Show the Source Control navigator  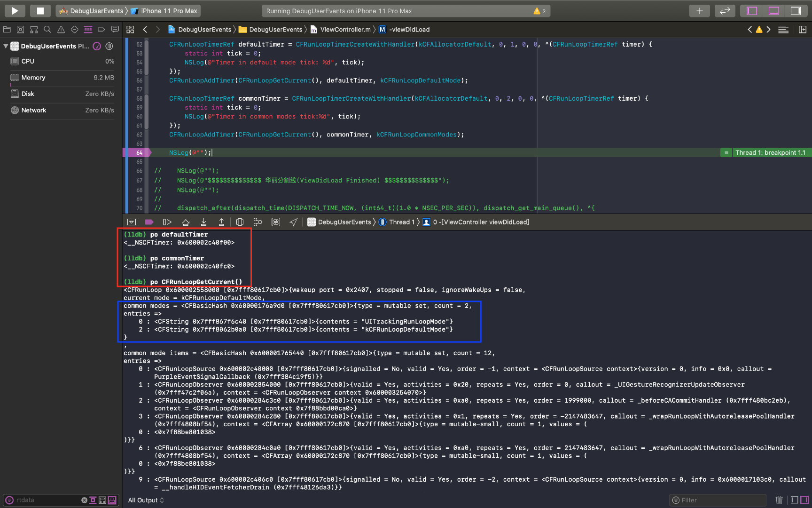point(20,29)
